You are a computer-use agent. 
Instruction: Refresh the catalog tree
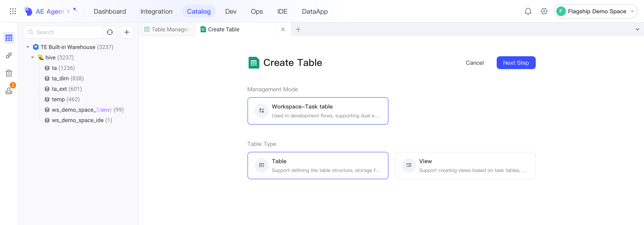pyautogui.click(x=110, y=32)
